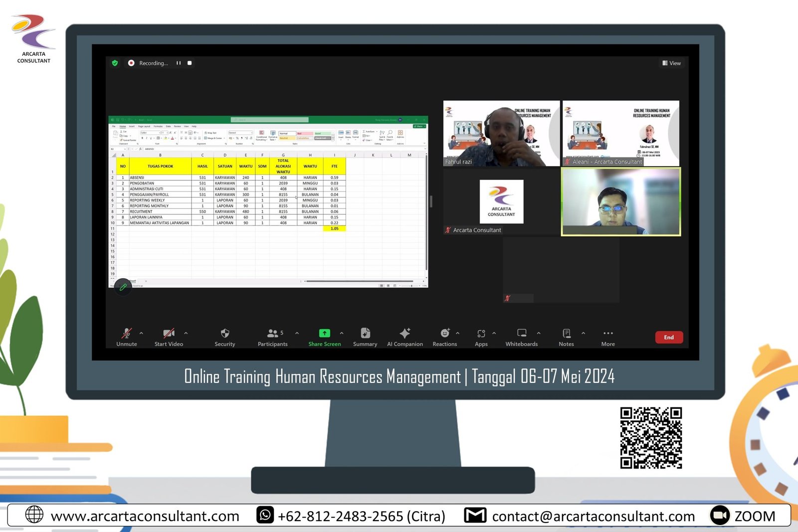Click Merge & Center in Excel ribbon
798x532 pixels.
click(x=214, y=138)
